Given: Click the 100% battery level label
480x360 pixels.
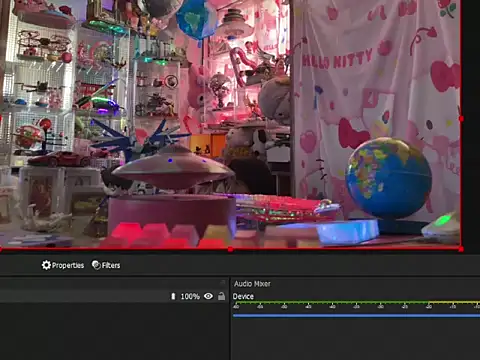Looking at the screenshot, I should coord(190,296).
